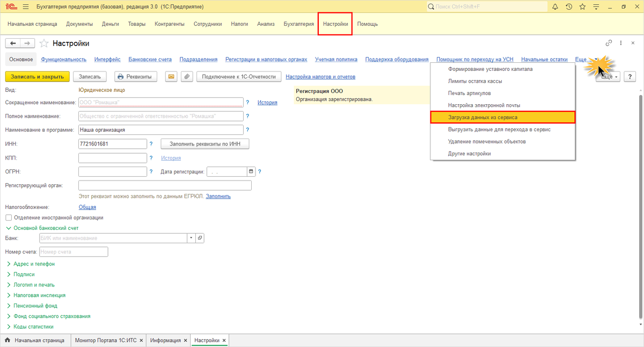Open Лимиты остатка кассы
The image size is (644, 347).
tap(503, 81)
